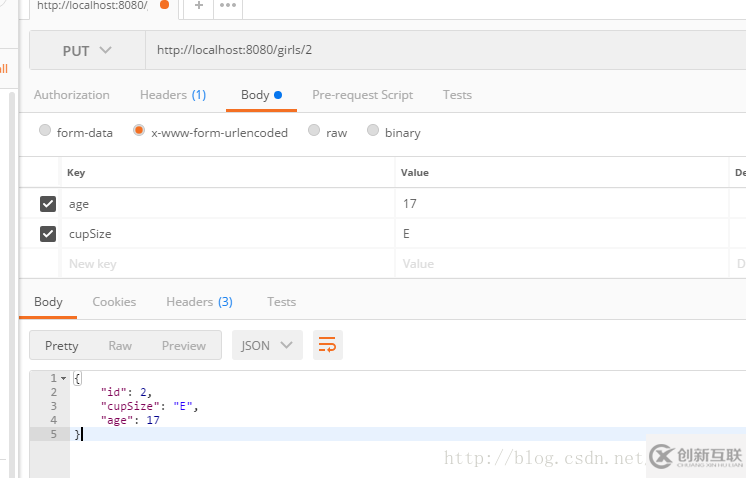This screenshot has width=746, height=478.
Task: Open the PUT HTTP method dropdown
Action: (x=88, y=50)
